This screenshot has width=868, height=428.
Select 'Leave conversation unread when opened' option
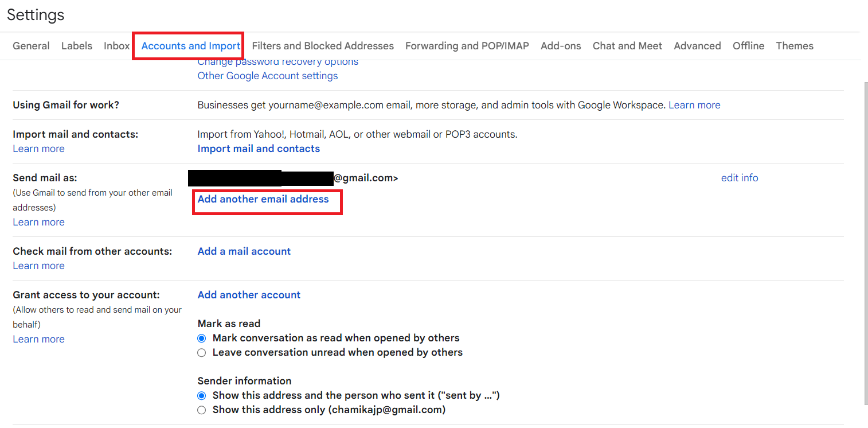[x=201, y=353]
